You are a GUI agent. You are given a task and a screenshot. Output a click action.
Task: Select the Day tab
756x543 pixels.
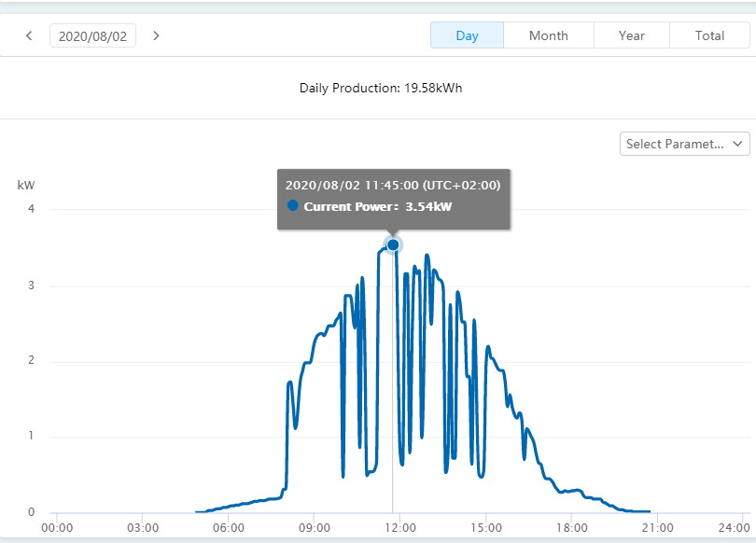pos(467,35)
